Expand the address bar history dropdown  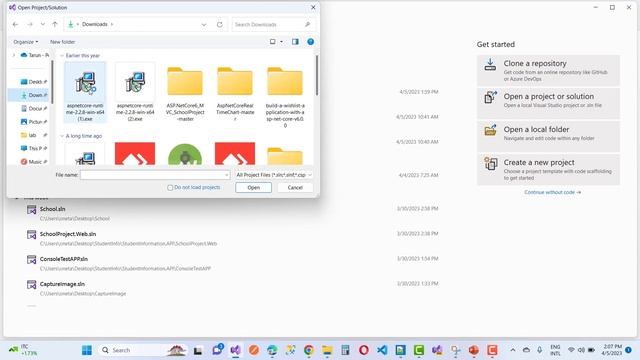(204, 24)
